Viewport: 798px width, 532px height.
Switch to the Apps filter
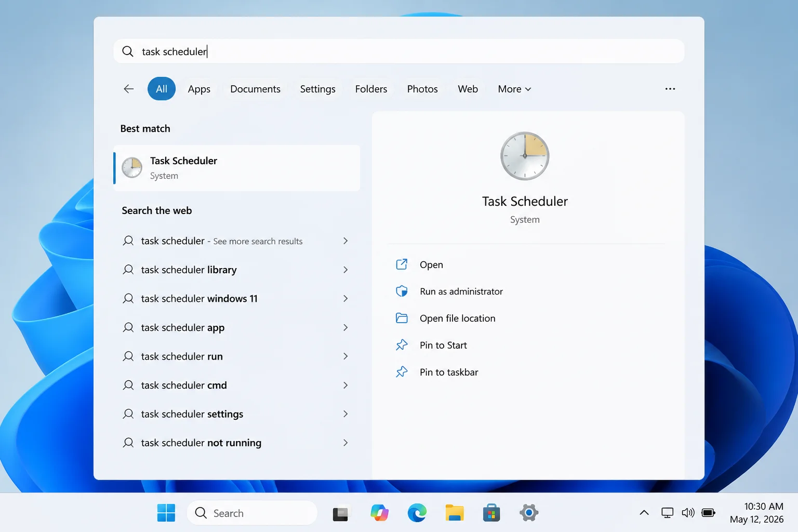[x=199, y=89]
